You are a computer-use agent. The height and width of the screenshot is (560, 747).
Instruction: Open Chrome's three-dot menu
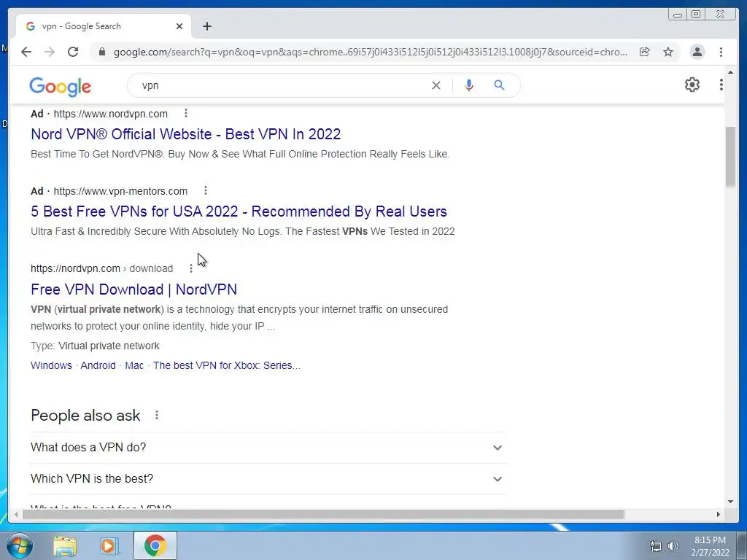721,52
